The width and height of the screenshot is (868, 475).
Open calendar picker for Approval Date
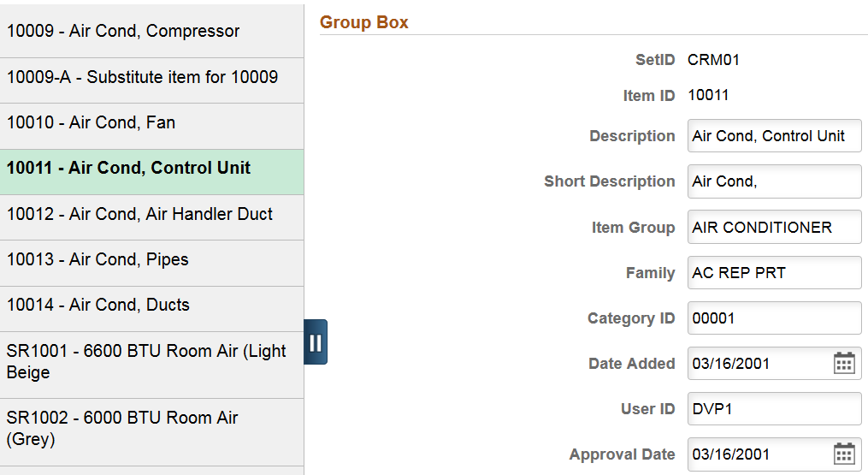point(844,454)
